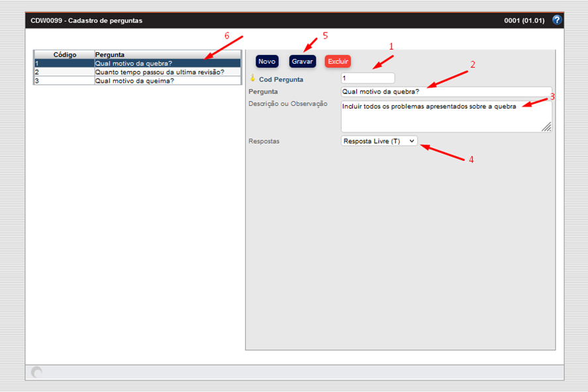Click code cell "2" in the question list
Viewport: 588px width, 392px height.
click(64, 72)
